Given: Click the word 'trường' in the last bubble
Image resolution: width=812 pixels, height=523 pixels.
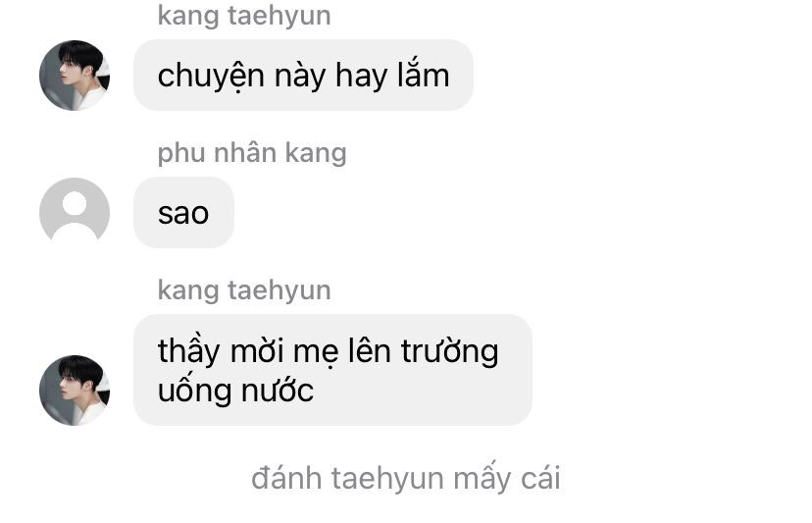Looking at the screenshot, I should click(450, 353).
